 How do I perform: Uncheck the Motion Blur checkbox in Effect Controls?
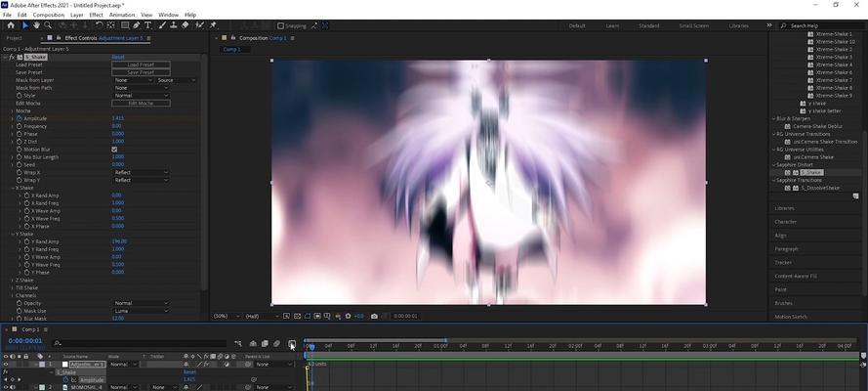pyautogui.click(x=114, y=150)
